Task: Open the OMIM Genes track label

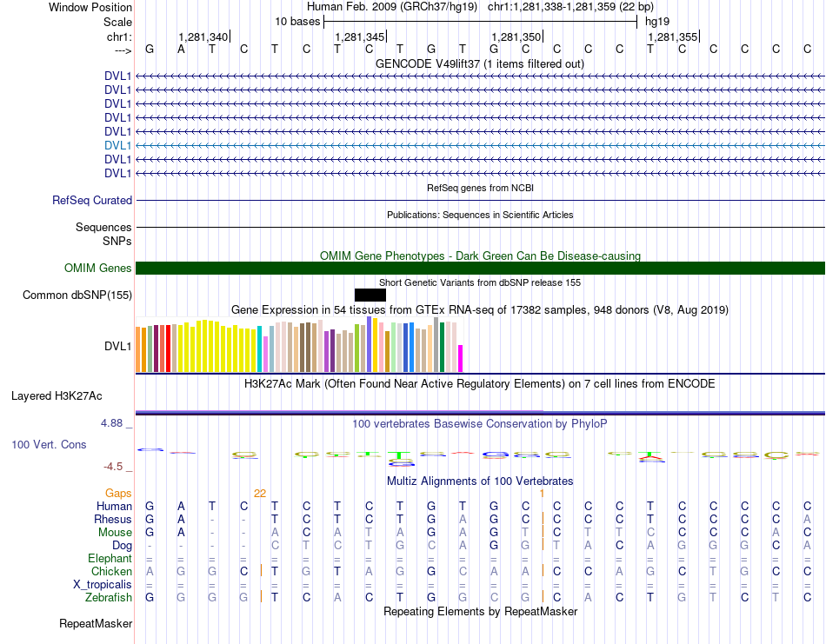Action: pyautogui.click(x=98, y=268)
